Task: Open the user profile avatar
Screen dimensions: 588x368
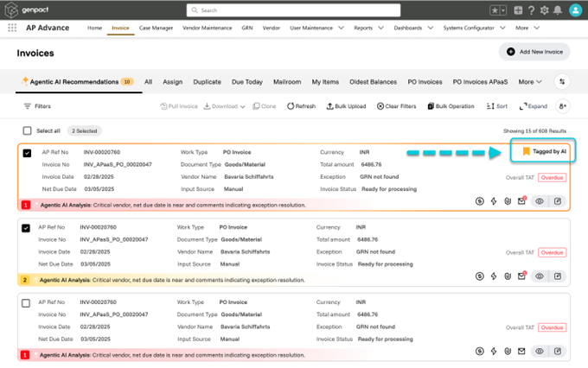Action: point(576,10)
